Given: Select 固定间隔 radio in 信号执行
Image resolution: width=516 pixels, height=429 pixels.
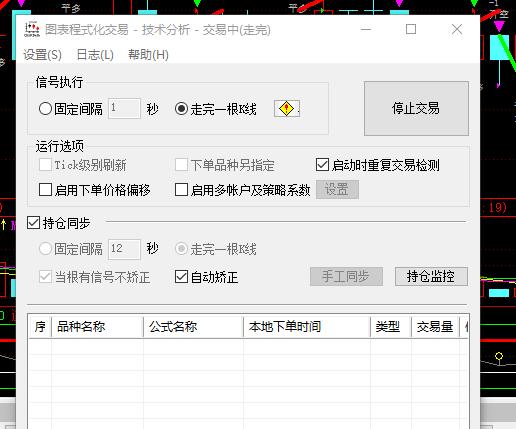Looking at the screenshot, I should 45,109.
